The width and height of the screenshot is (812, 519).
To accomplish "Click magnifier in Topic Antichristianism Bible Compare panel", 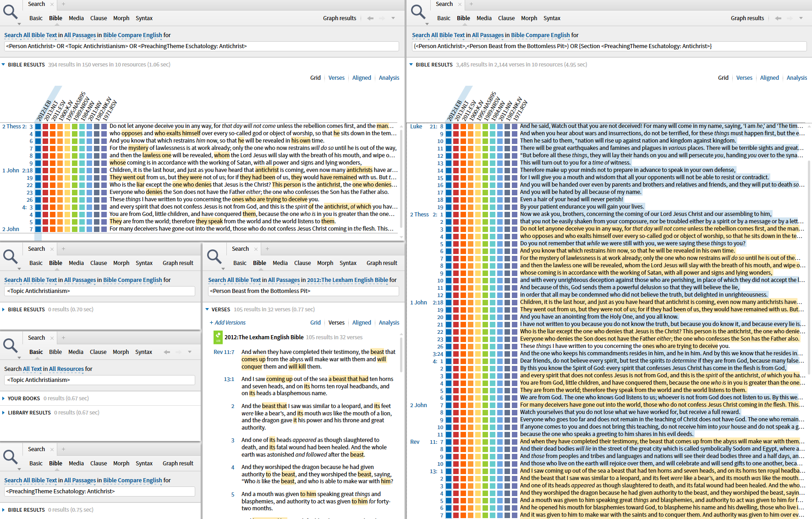I will [10, 257].
